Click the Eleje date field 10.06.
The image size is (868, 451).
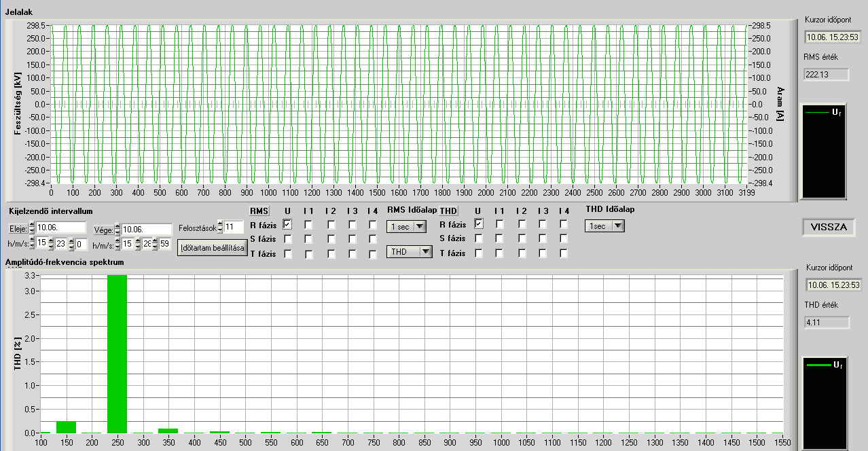pyautogui.click(x=61, y=228)
